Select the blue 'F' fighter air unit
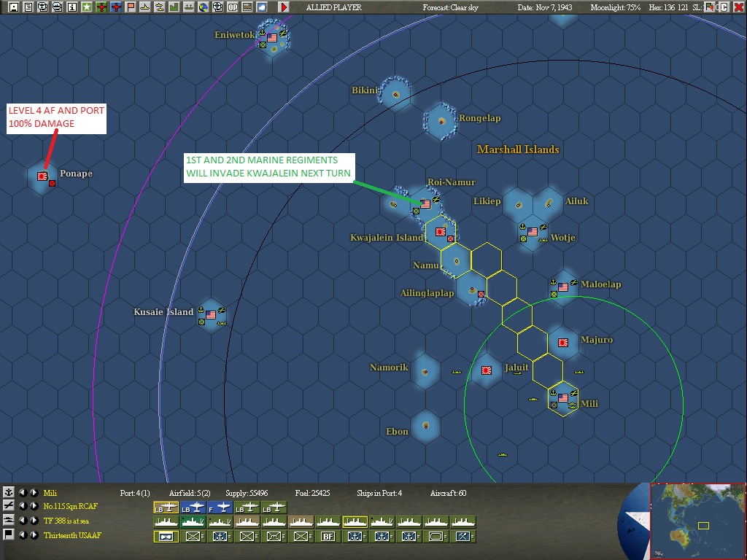 point(220,507)
